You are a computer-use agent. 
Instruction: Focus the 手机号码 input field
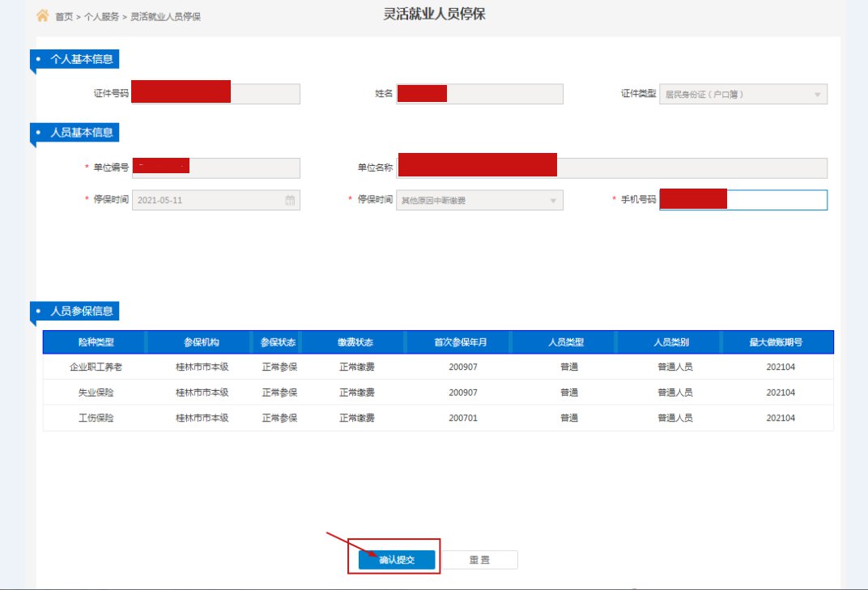(x=776, y=200)
